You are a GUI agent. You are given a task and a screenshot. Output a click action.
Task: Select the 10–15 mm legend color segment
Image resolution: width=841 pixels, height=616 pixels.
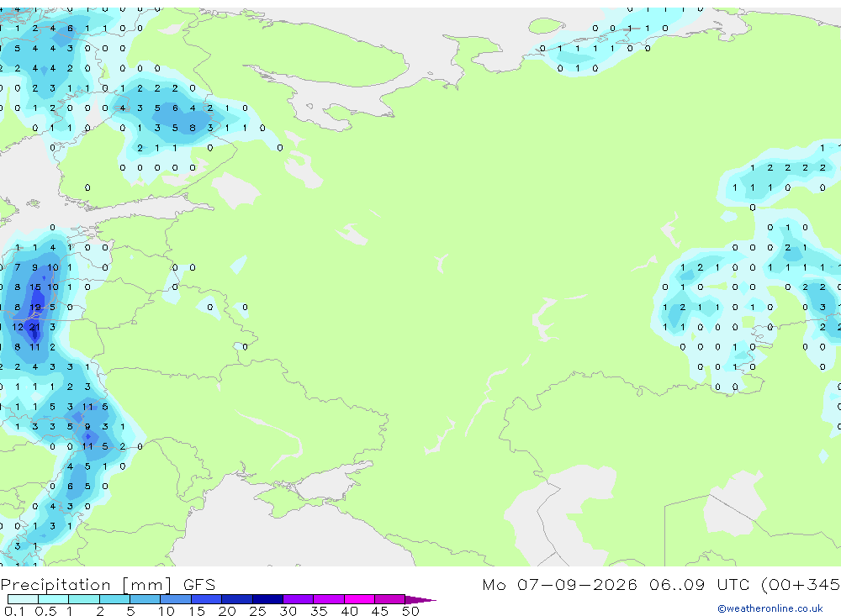point(176,599)
